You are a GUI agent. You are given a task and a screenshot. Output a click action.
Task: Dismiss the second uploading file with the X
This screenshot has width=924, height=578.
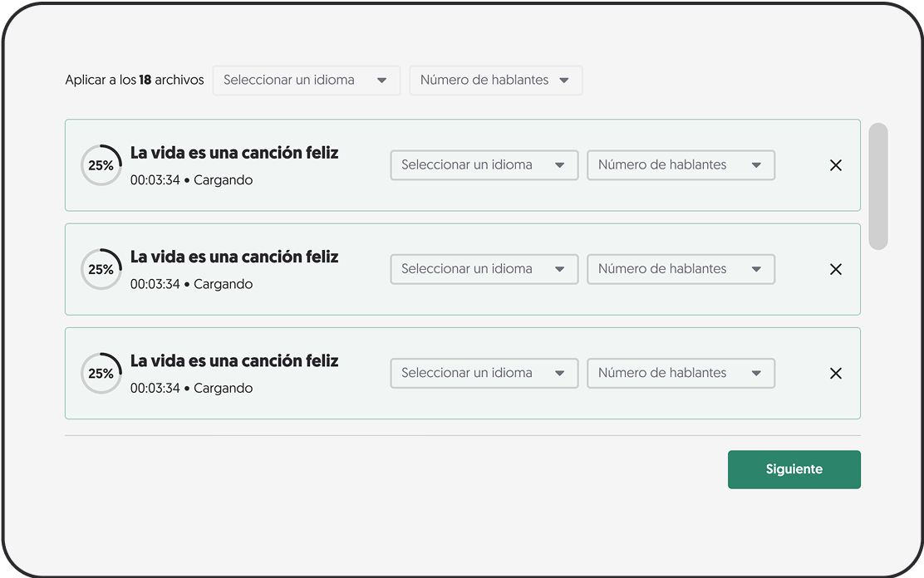(x=835, y=269)
